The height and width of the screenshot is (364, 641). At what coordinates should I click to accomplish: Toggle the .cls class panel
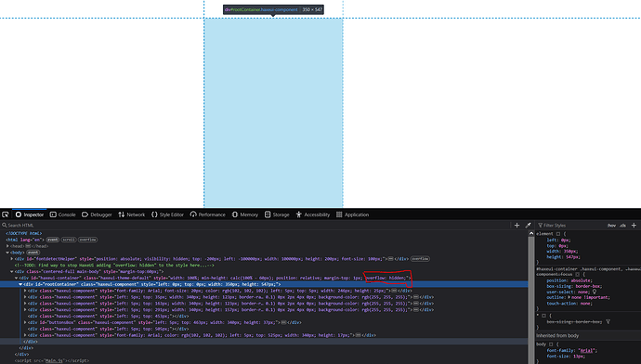tap(622, 225)
